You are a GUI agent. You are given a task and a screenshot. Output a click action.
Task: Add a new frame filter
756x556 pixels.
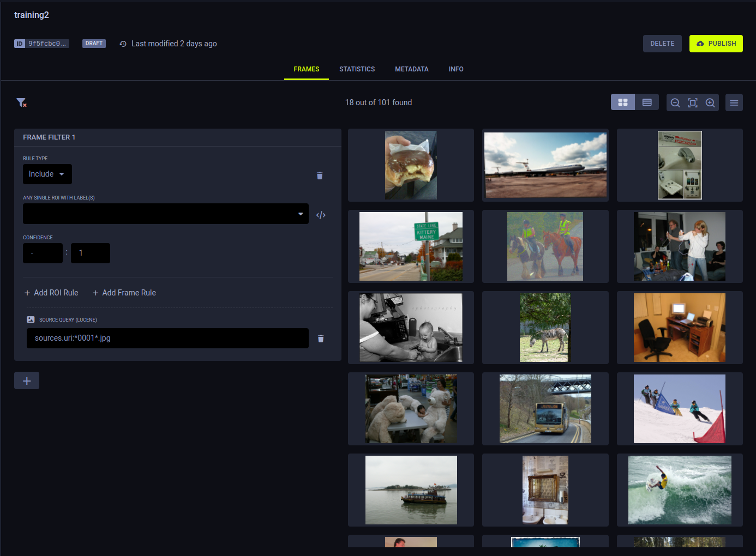click(x=27, y=381)
